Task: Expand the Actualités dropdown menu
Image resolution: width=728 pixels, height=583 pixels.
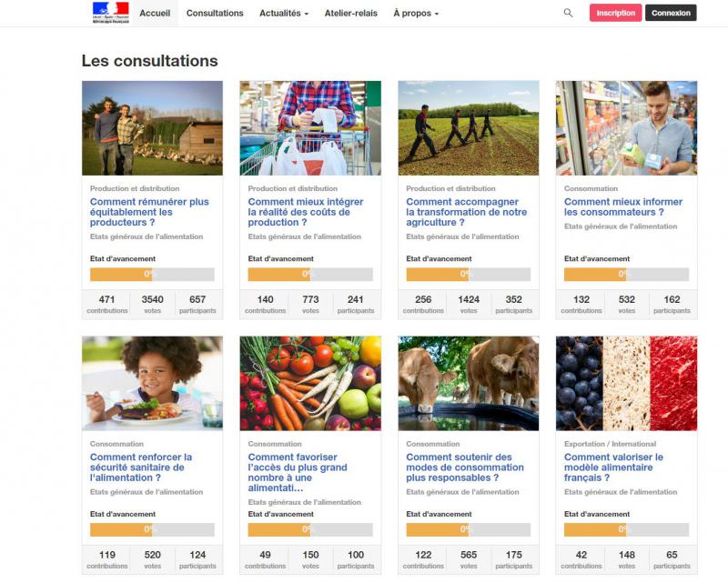Action: pyautogui.click(x=283, y=14)
